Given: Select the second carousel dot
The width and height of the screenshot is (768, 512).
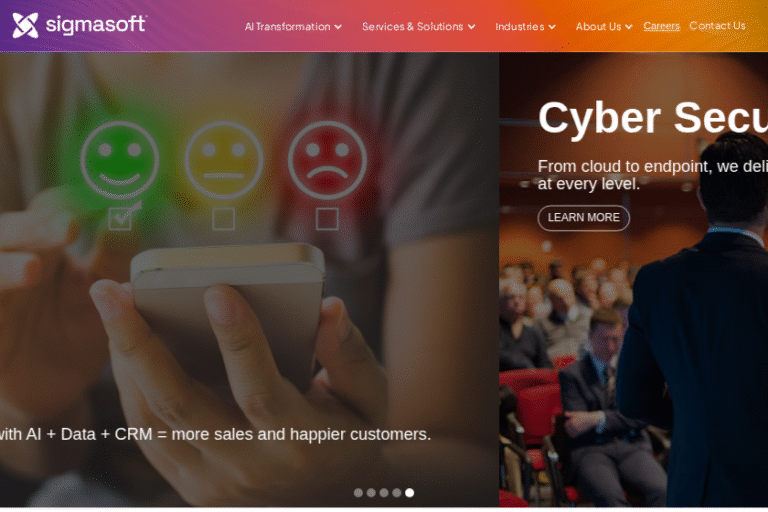Looking at the screenshot, I should point(371,492).
